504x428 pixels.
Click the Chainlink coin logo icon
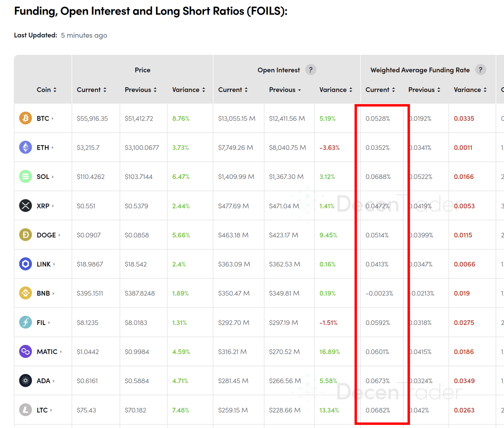pyautogui.click(x=26, y=264)
